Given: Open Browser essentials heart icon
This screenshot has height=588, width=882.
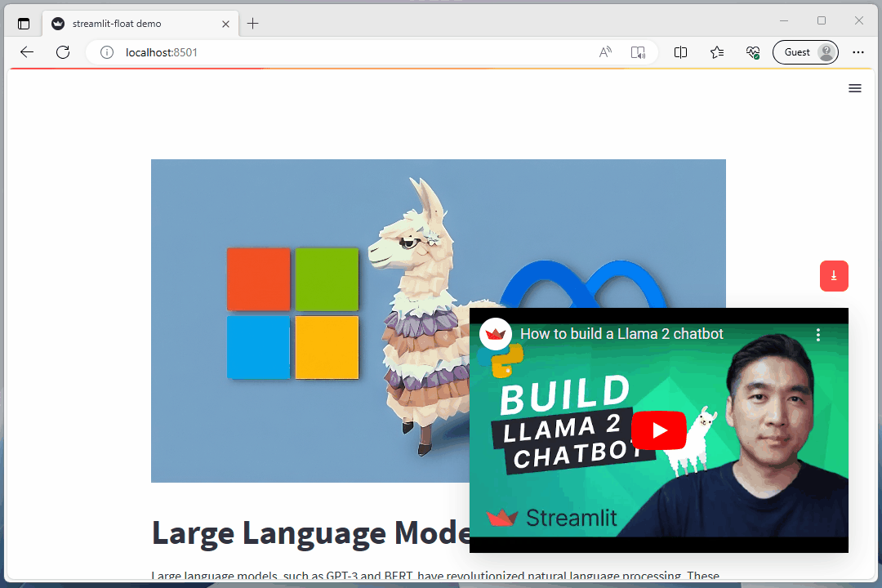Looking at the screenshot, I should tap(753, 52).
